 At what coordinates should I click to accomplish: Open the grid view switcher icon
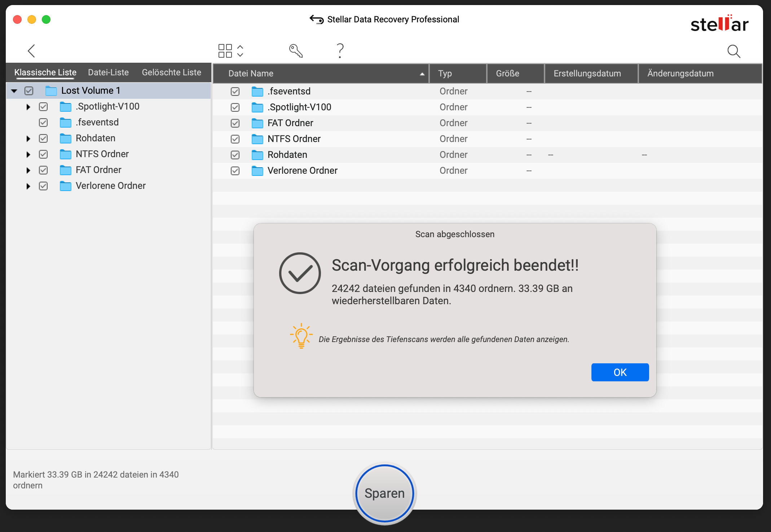[225, 51]
